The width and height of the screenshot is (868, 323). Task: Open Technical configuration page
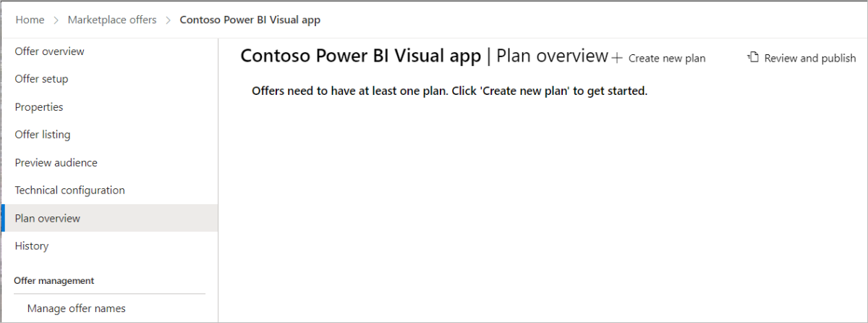click(x=109, y=190)
